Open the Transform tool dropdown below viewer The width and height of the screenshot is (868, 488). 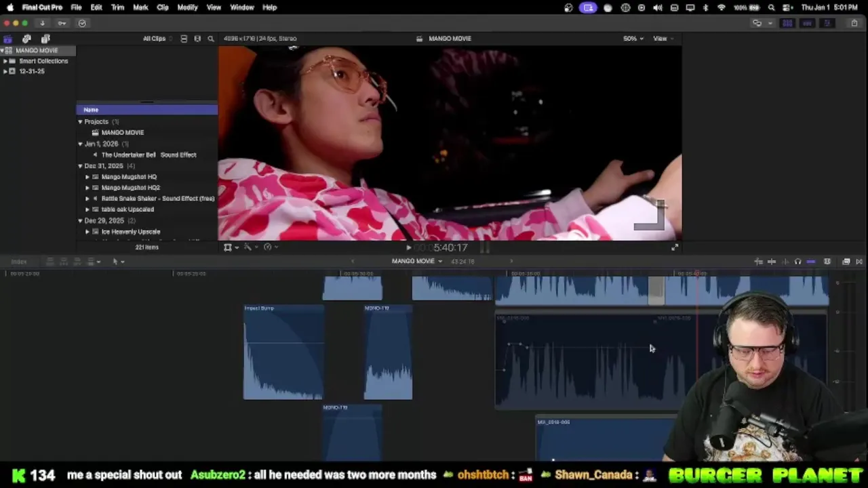click(231, 247)
